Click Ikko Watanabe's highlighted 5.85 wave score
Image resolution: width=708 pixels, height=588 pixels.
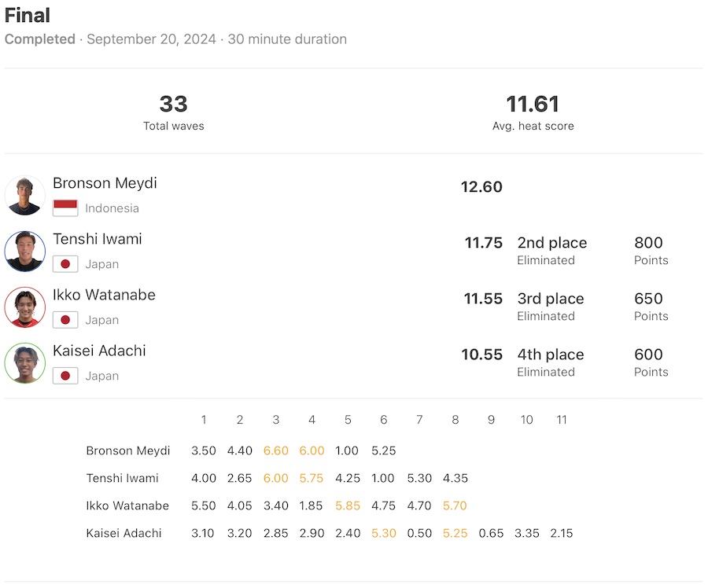coord(348,505)
